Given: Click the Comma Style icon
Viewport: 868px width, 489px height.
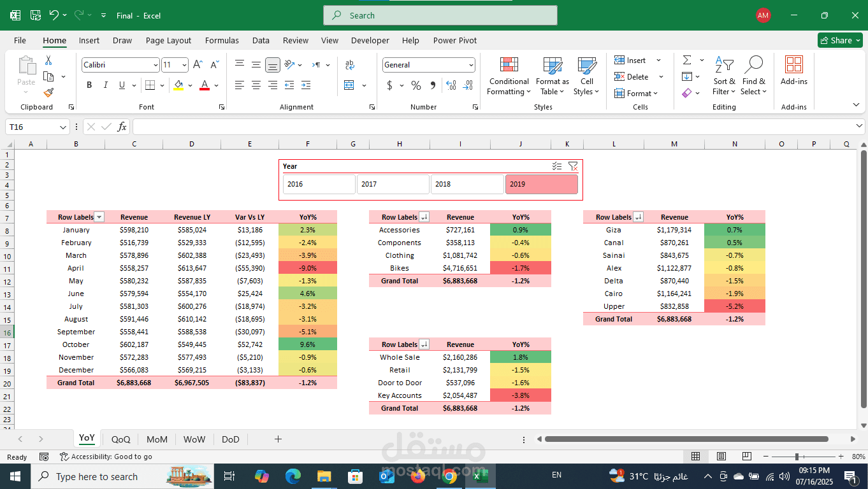Looking at the screenshot, I should pos(433,85).
